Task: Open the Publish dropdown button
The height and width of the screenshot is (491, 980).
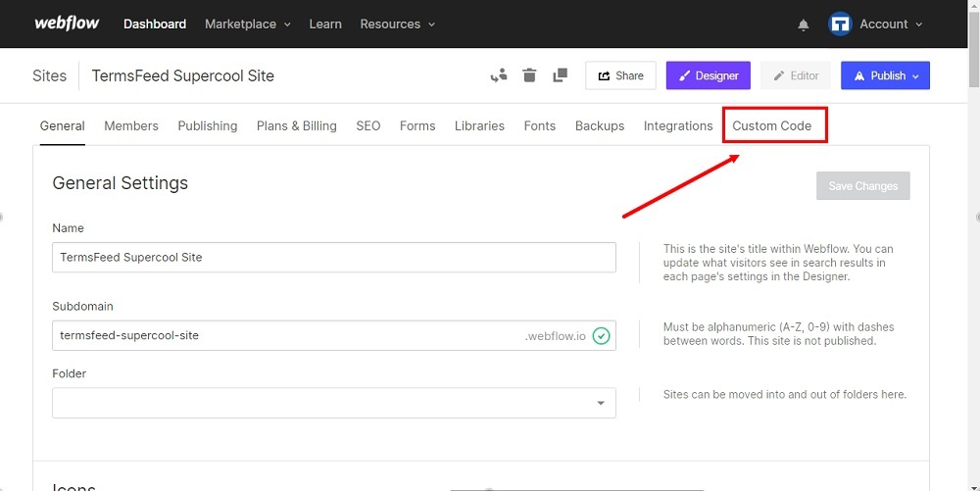Action: [885, 75]
